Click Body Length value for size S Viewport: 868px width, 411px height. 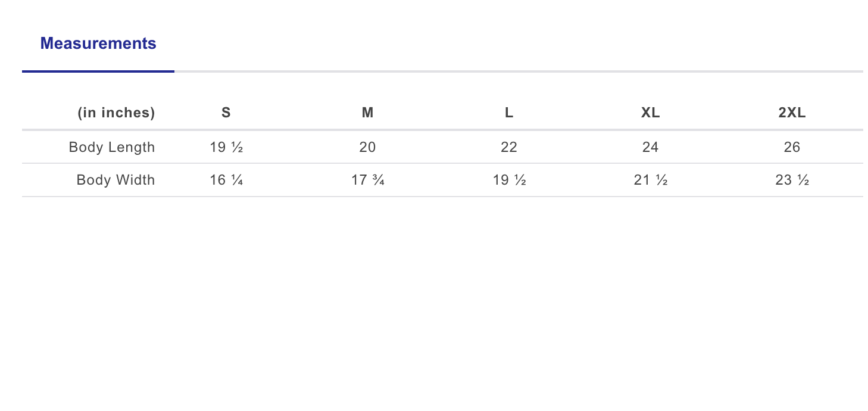point(226,147)
